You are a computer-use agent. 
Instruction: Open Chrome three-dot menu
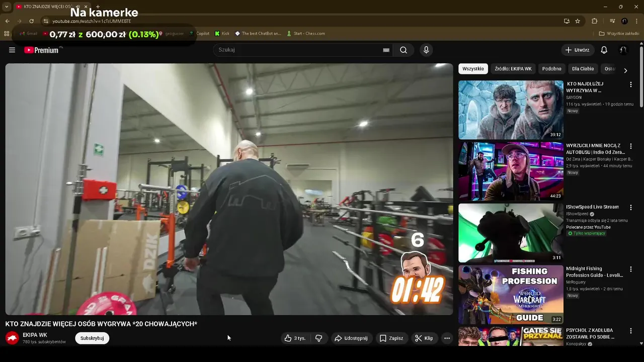[636, 21]
